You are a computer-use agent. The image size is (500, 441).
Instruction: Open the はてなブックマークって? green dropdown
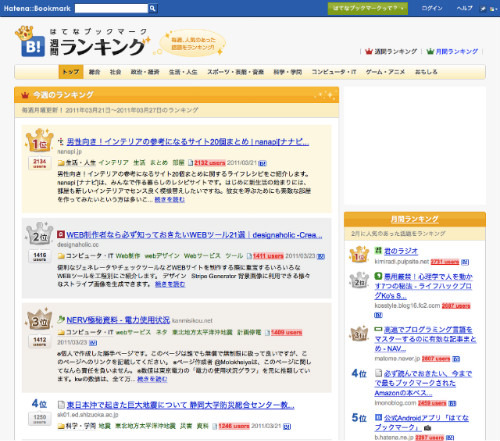368,8
